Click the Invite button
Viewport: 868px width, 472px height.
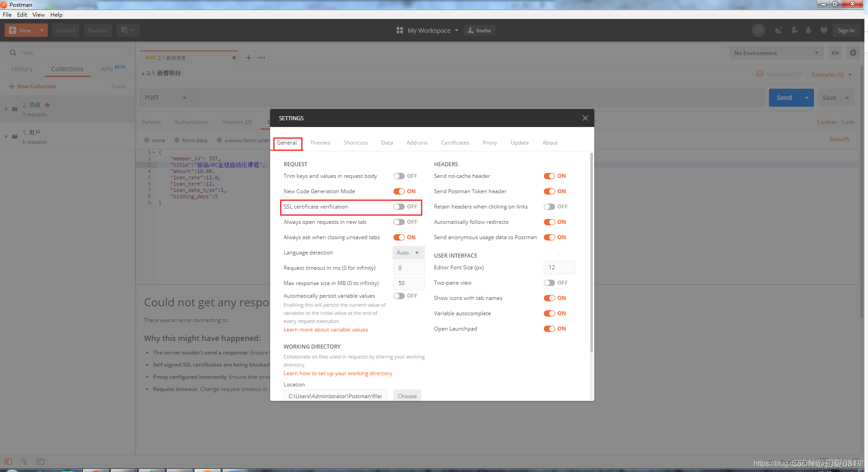[479, 30]
